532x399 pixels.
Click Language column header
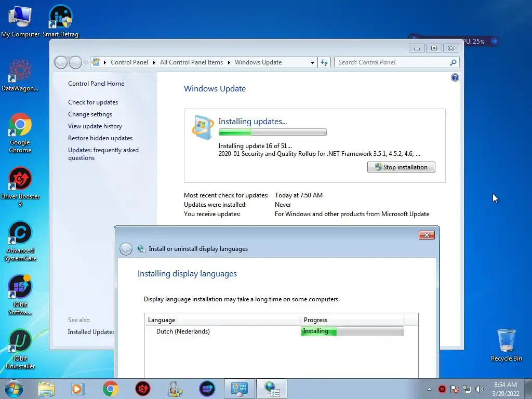(222, 320)
